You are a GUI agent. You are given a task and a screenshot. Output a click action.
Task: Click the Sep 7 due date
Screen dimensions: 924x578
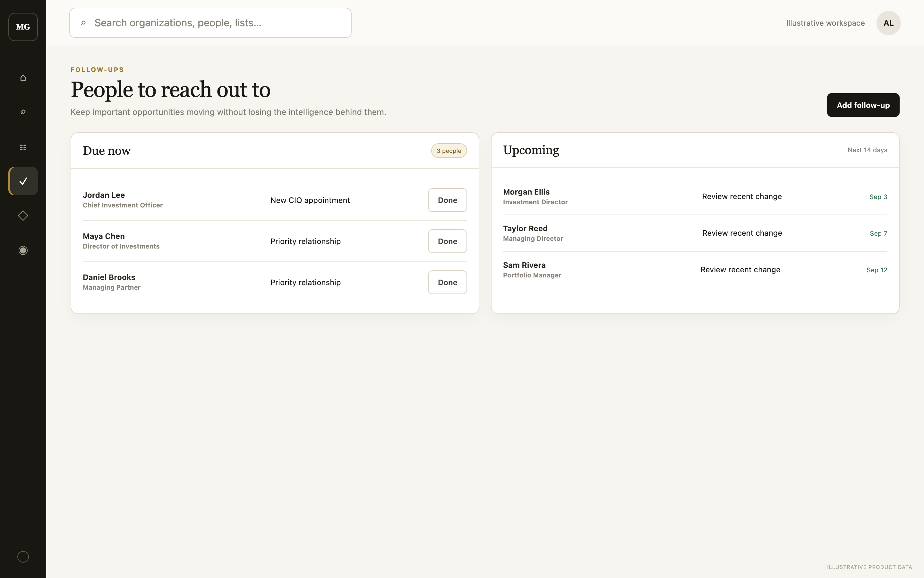pyautogui.click(x=878, y=233)
